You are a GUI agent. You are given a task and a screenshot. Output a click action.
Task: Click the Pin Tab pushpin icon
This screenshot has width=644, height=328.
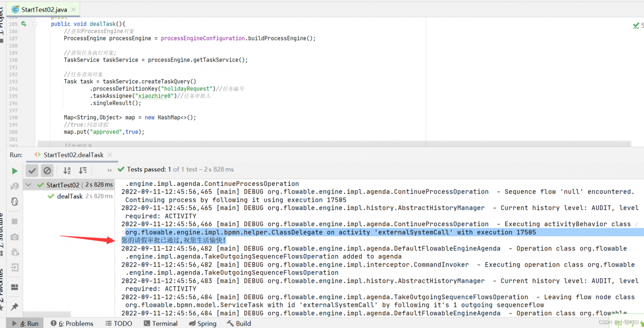[x=15, y=307]
